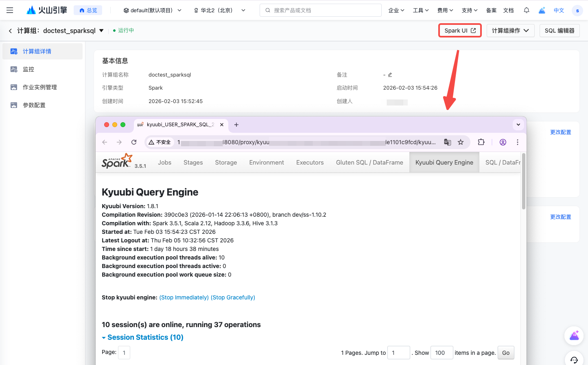Select 监控 in the sidebar
588x365 pixels.
(x=43, y=69)
